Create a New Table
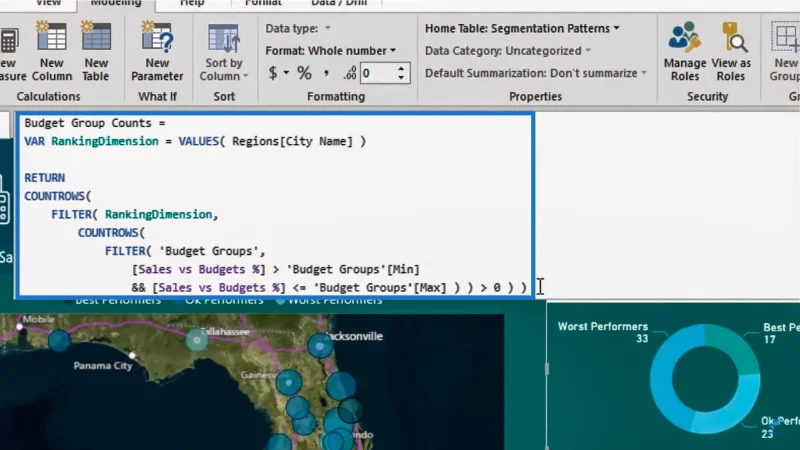This screenshot has width=800, height=450. [x=96, y=51]
